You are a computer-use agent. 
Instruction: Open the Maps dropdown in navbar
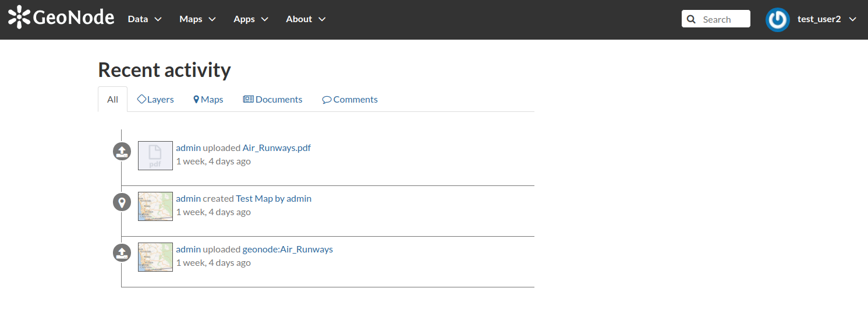click(198, 19)
